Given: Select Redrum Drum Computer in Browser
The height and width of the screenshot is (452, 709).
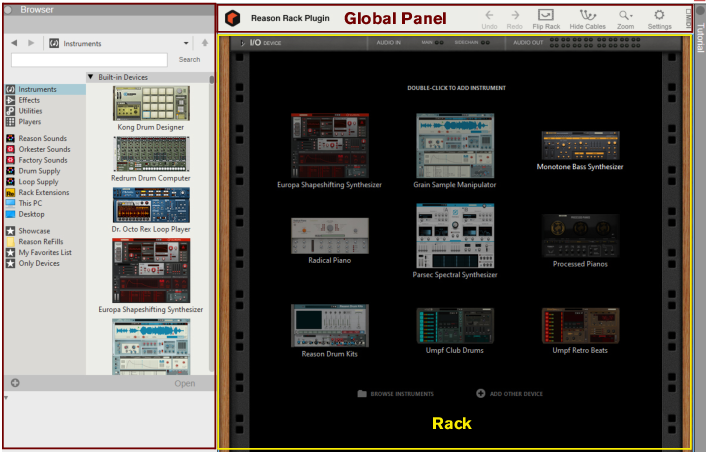Looking at the screenshot, I should click(151, 159).
